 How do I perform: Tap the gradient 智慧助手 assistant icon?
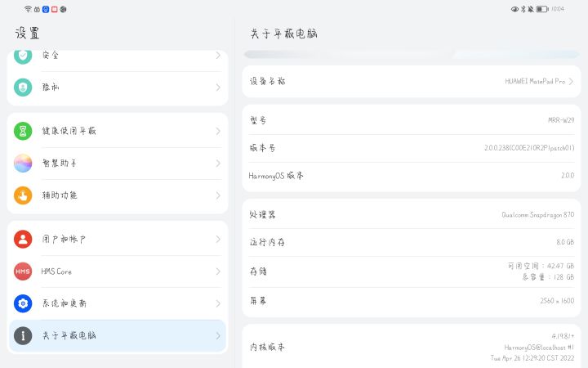(23, 164)
